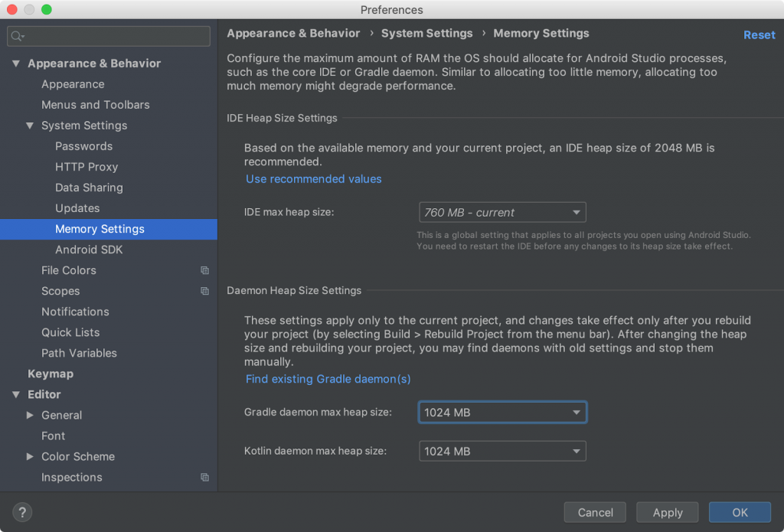Click the help question mark icon

[21, 512]
